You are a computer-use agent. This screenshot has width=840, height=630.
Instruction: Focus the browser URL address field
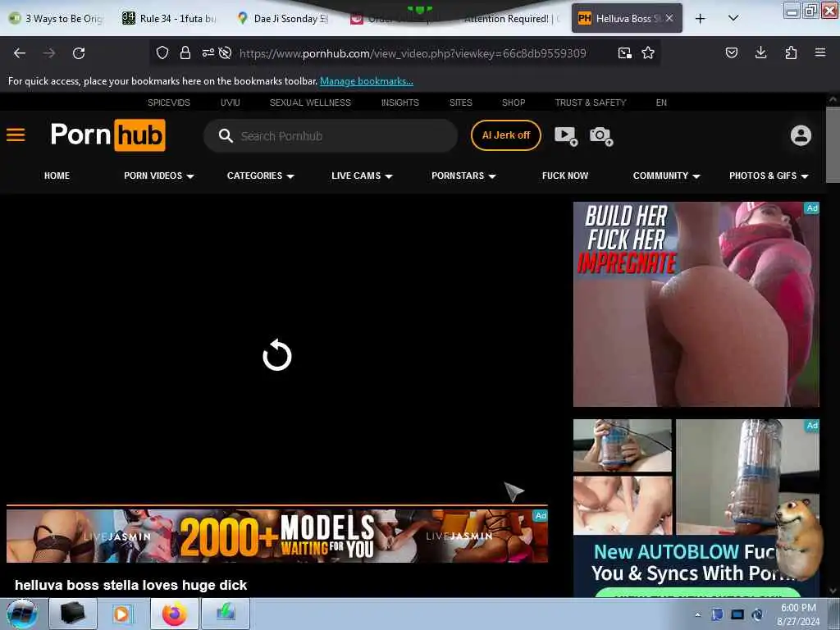click(x=413, y=53)
